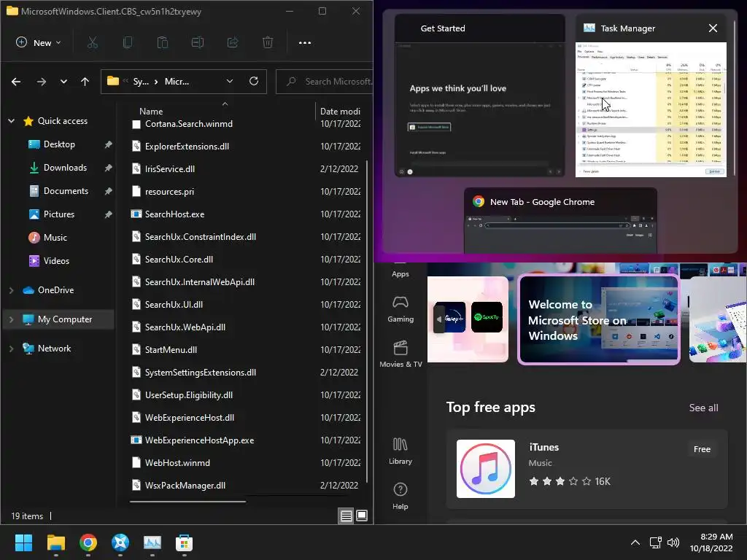Click the Delete trash icon in Explorer
This screenshot has width=747, height=560.
(x=268, y=42)
